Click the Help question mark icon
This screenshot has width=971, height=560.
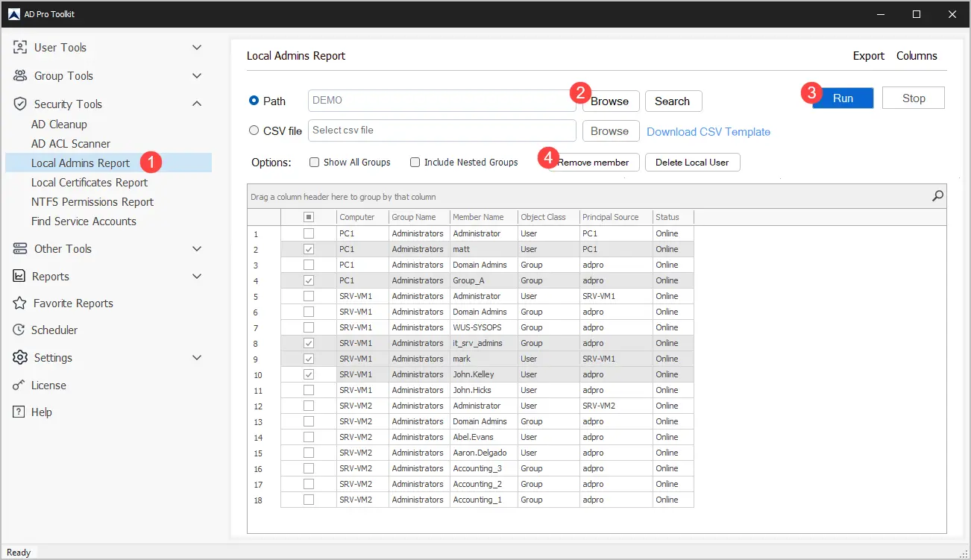[x=19, y=412]
